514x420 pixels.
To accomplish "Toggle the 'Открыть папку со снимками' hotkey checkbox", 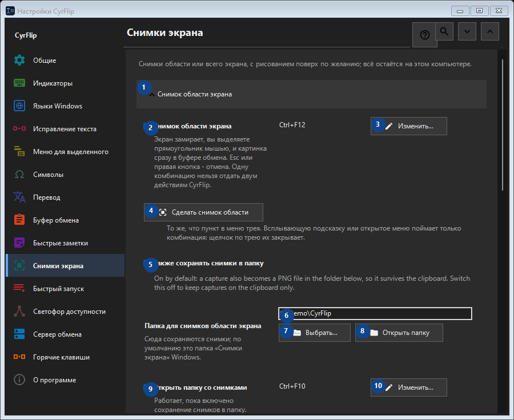I will (147, 387).
